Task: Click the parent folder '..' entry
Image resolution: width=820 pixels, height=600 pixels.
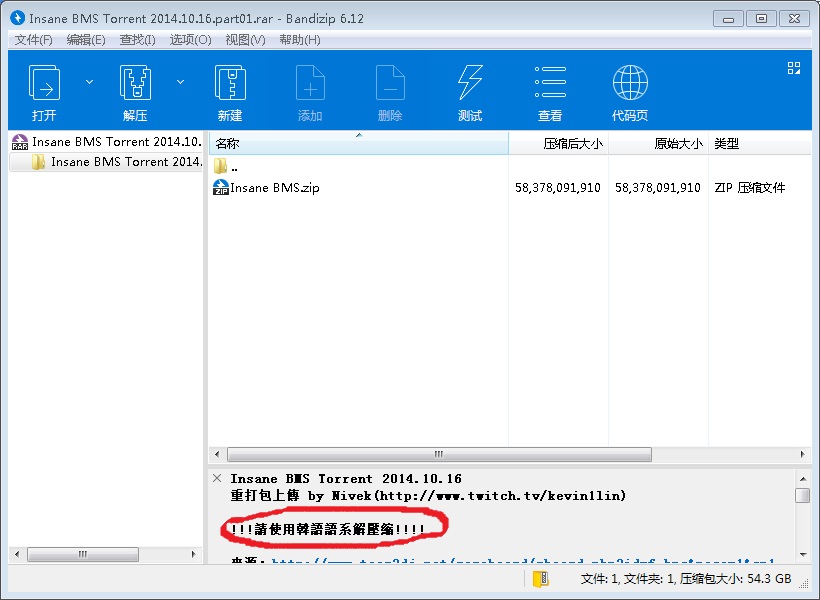Action: point(226,167)
